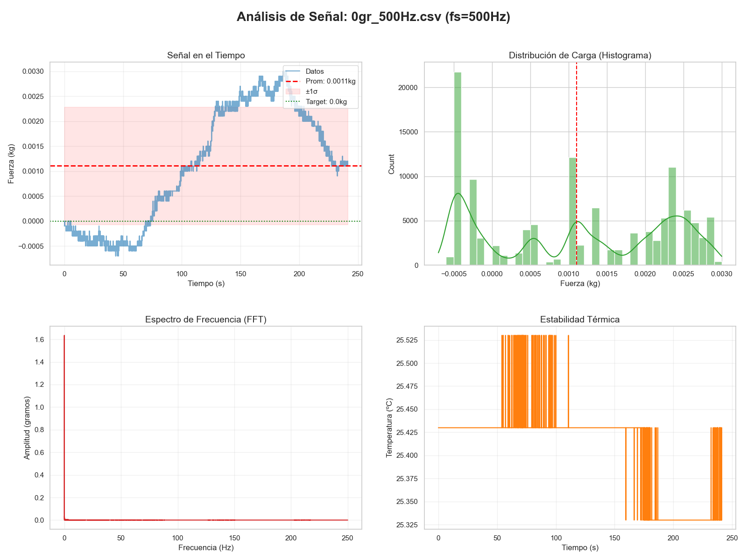
Task: Click the 'Temperatura (ºC)' axis label
Action: pos(390,428)
